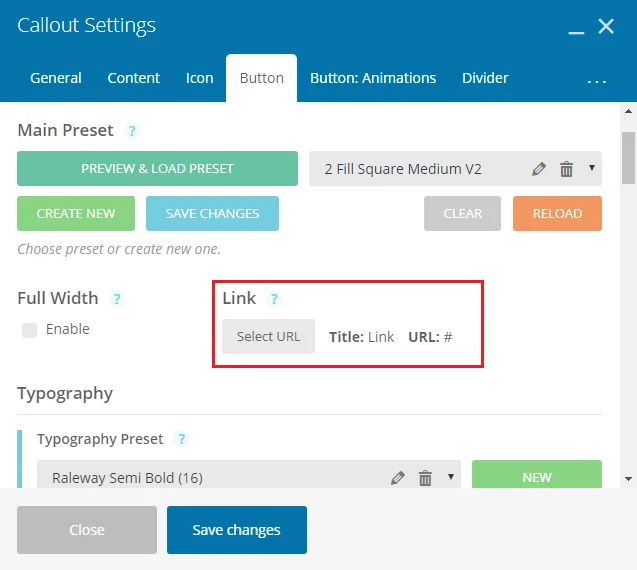Click the settings panel vertical scrollbar thumb
Image resolution: width=637 pixels, height=570 pixels.
(628, 158)
